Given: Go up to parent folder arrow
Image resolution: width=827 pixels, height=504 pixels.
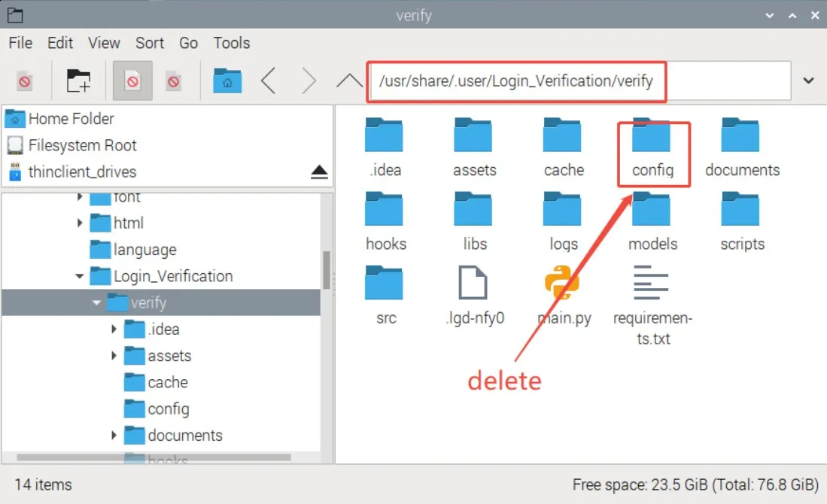Looking at the screenshot, I should (x=348, y=80).
